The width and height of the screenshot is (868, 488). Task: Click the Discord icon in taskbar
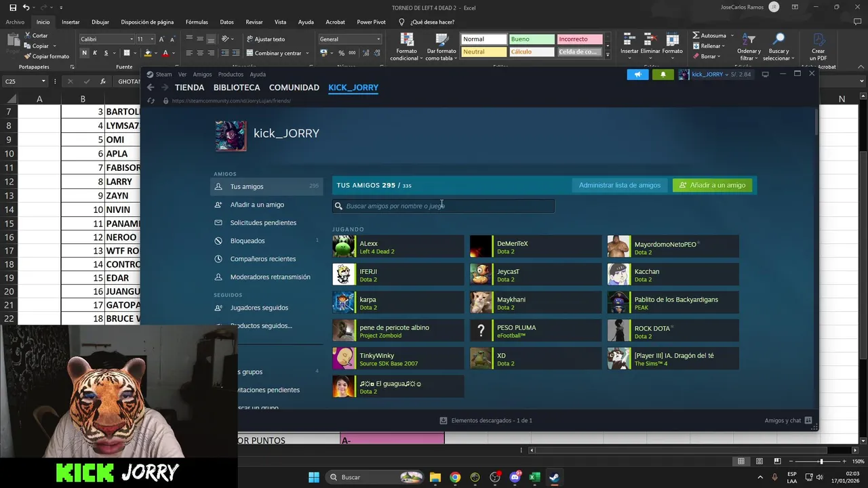515,477
